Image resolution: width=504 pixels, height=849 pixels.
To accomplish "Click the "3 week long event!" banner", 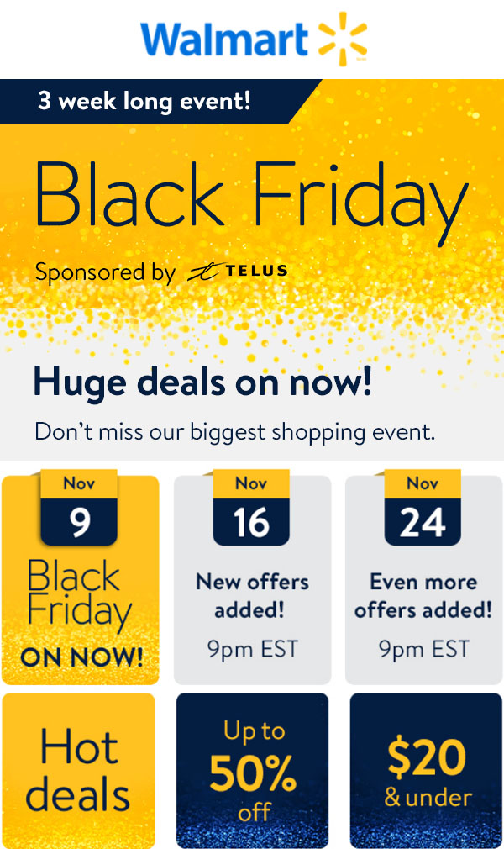I will tap(144, 102).
